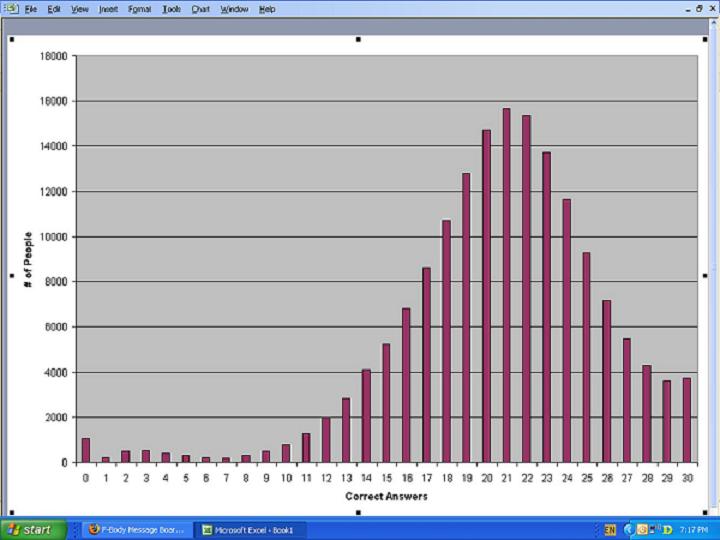The image size is (720, 540).
Task: Click the Excel workbook icon in menu bar
Action: point(11,9)
